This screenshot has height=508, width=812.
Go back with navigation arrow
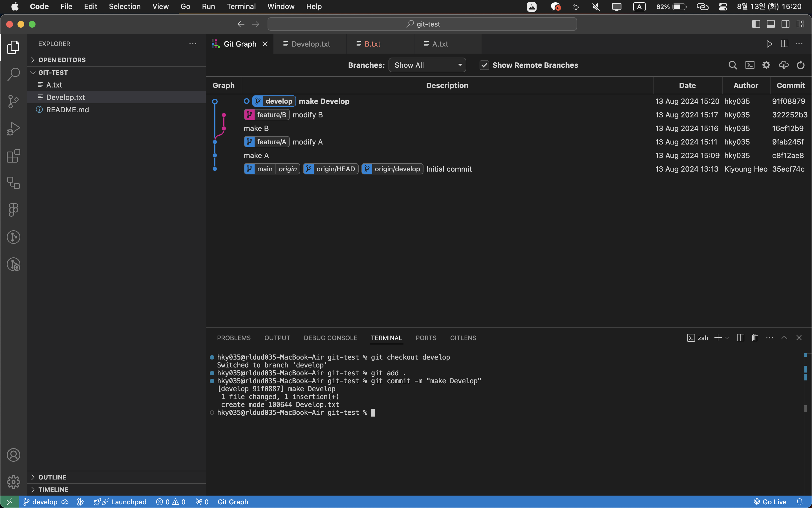point(241,24)
